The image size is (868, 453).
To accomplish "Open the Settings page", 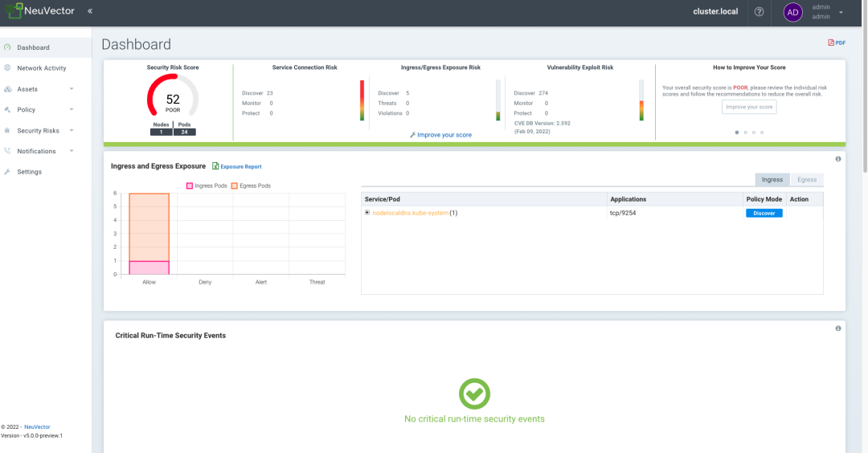I will 30,172.
